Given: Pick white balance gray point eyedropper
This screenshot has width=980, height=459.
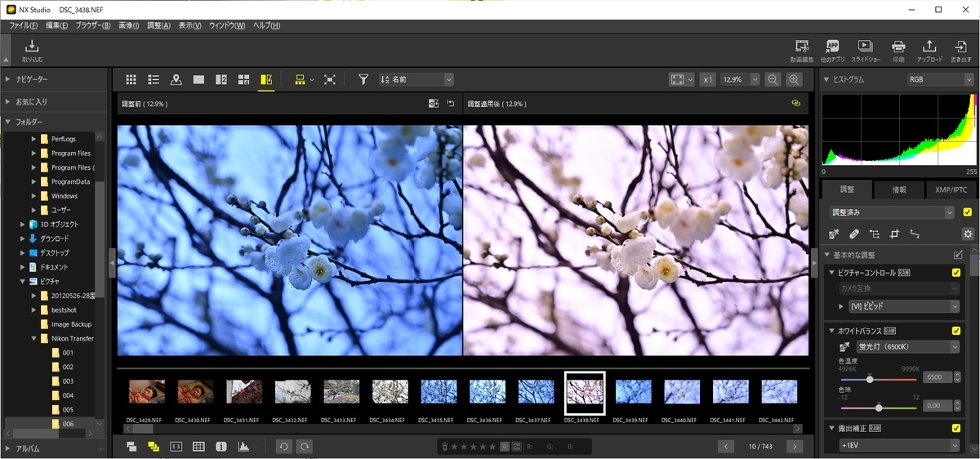Looking at the screenshot, I should click(844, 347).
